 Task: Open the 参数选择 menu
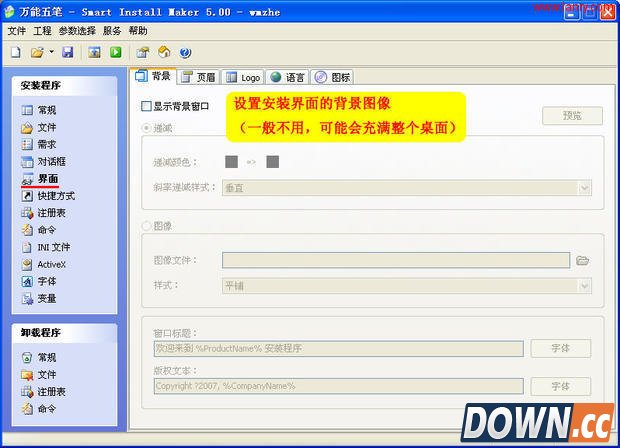point(77,31)
